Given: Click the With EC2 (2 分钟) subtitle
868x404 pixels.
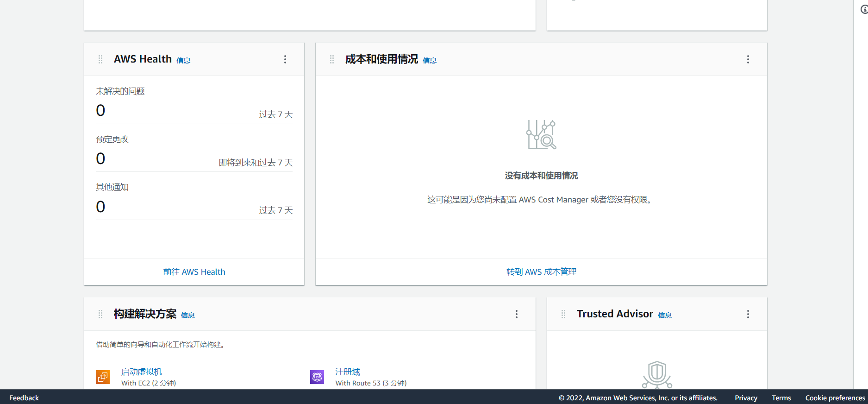Looking at the screenshot, I should 149,383.
